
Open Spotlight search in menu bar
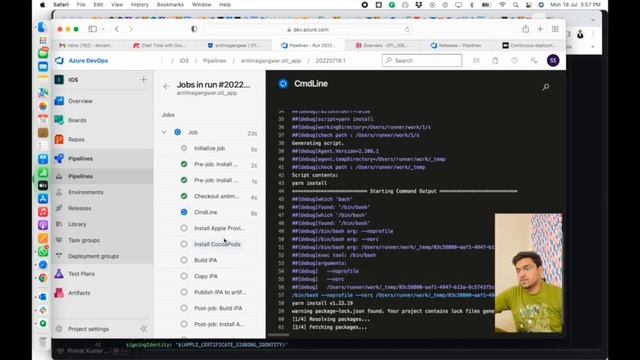pyautogui.click(x=516, y=4)
